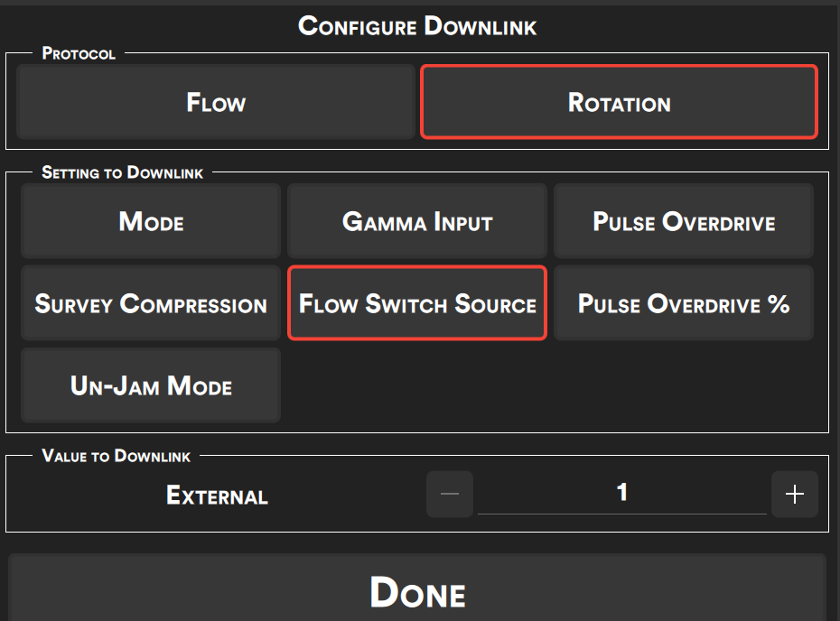Select the Un-Jam Mode setting
840x621 pixels.
[151, 386]
